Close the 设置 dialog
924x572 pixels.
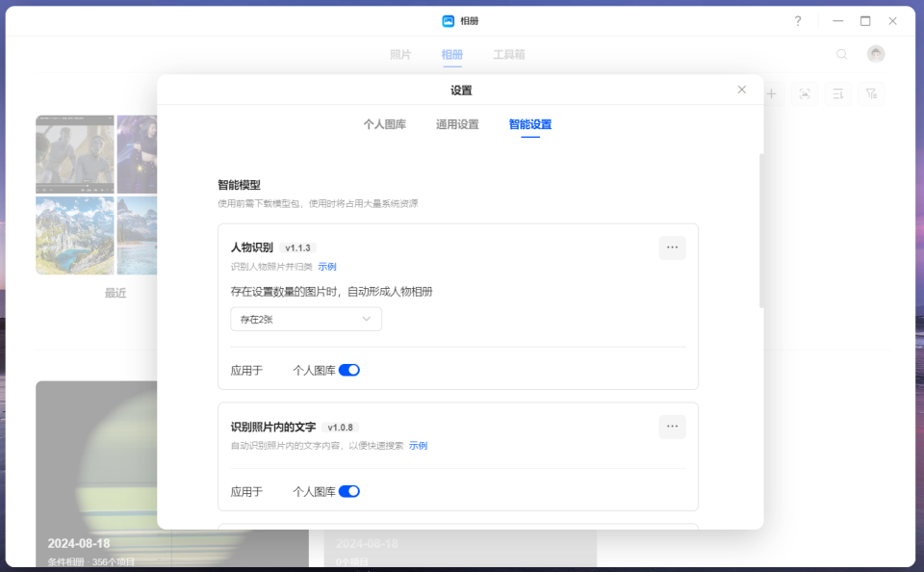(x=741, y=90)
